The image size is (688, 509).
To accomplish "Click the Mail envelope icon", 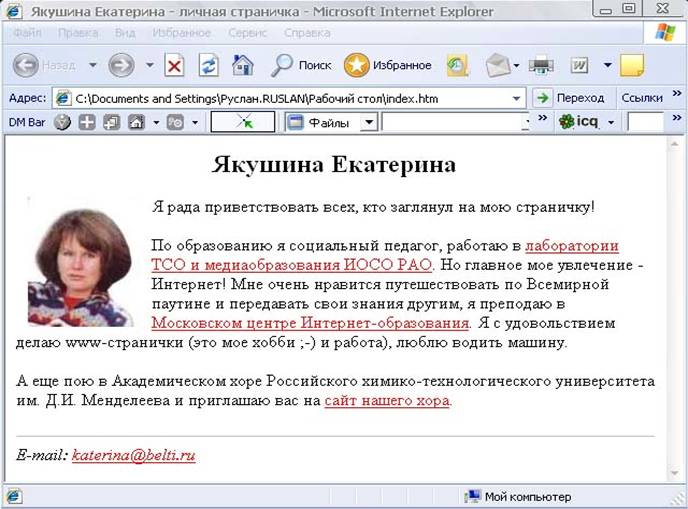I will tap(498, 65).
